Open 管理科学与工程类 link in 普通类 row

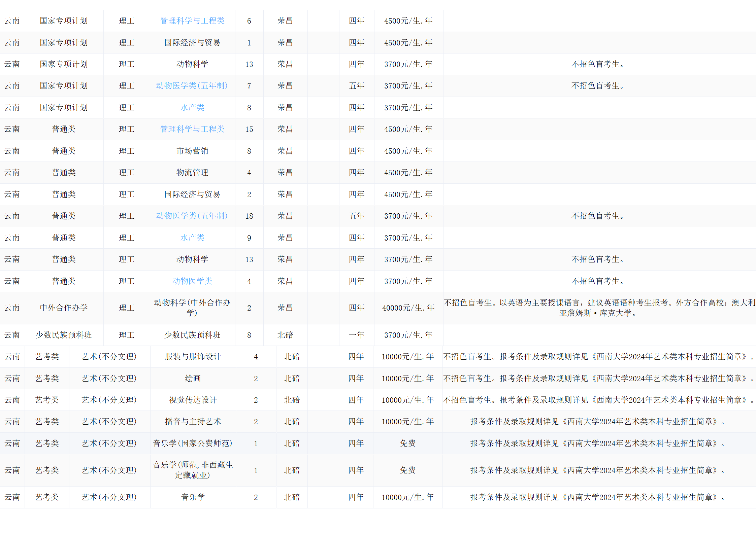click(192, 129)
